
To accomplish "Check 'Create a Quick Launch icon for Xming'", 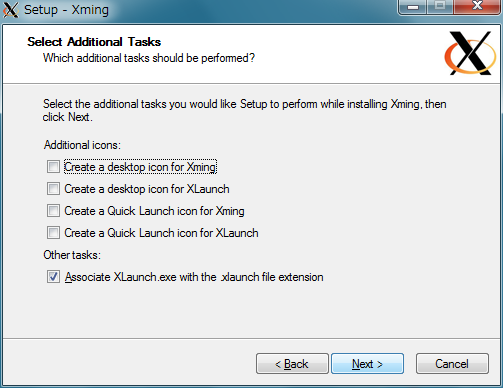I will tap(53, 211).
